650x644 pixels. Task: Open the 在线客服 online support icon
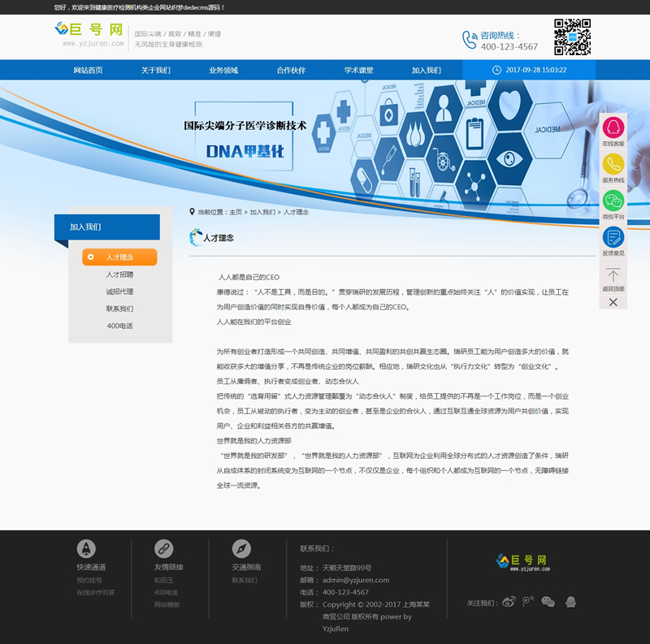613,128
